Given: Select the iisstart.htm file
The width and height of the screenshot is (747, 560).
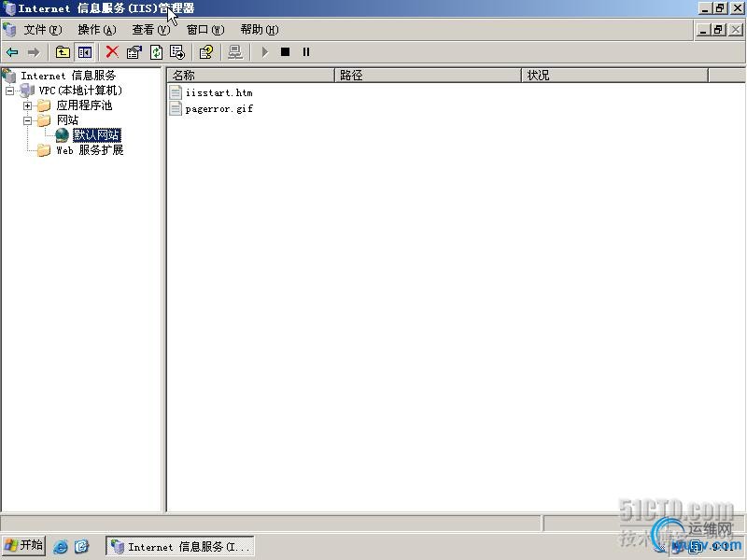Looking at the screenshot, I should [x=218, y=92].
